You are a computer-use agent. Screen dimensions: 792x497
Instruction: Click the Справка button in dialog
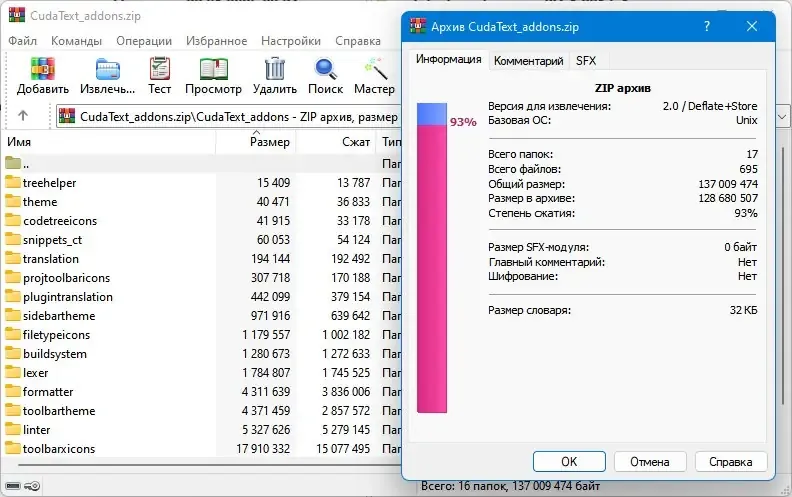pos(730,462)
